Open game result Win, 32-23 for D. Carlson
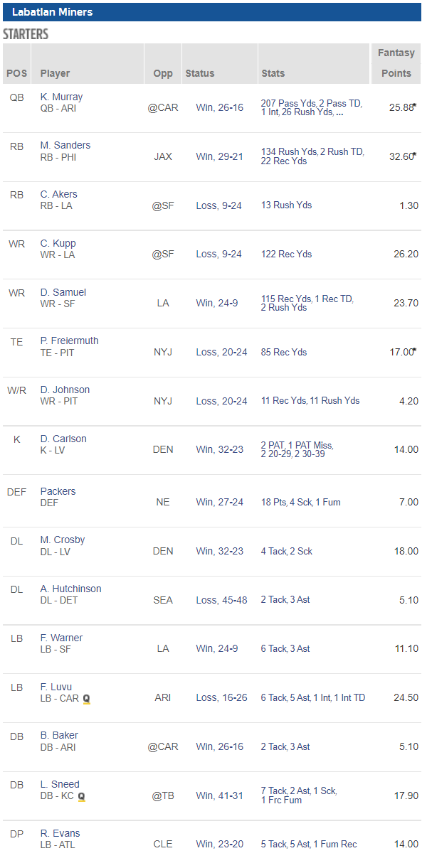Image resolution: width=427 pixels, height=868 pixels. coord(219,450)
